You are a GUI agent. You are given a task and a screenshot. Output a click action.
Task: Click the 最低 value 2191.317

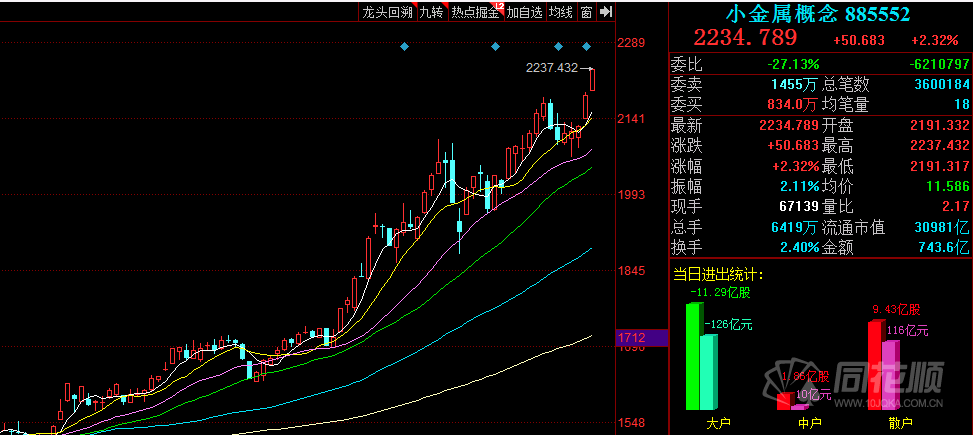point(939,166)
